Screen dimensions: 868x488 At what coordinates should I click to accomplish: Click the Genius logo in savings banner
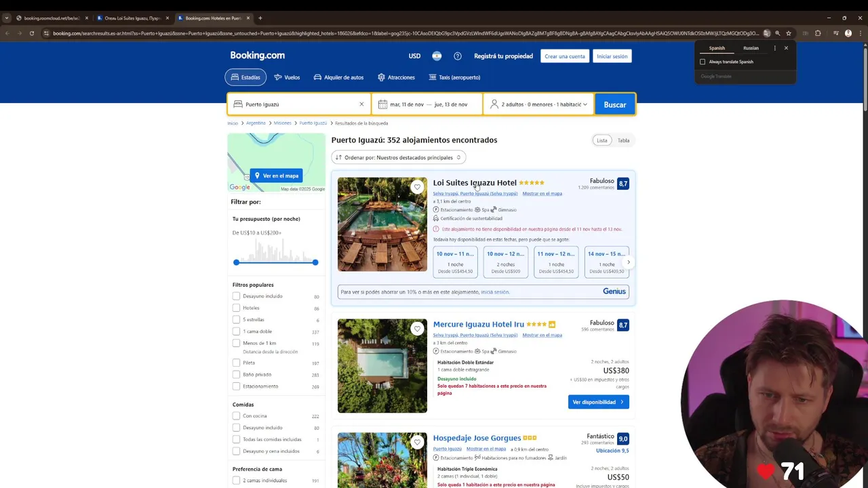[614, 291]
